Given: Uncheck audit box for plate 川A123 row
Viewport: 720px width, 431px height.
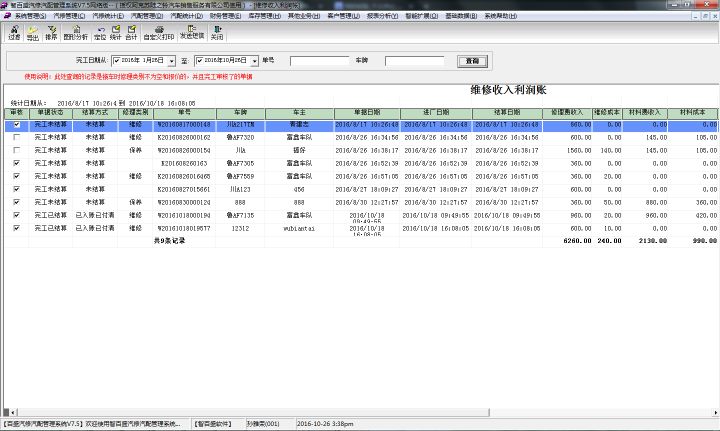Looking at the screenshot, I should [x=17, y=189].
